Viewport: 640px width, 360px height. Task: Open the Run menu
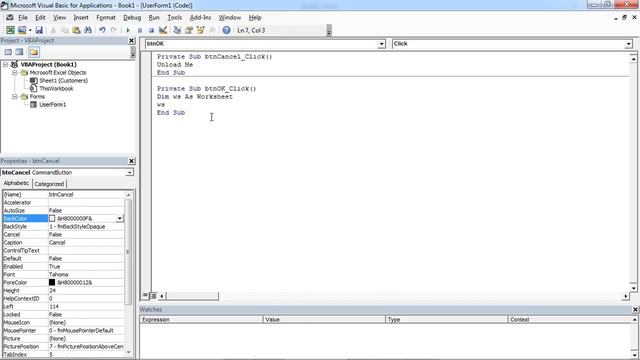point(154,18)
